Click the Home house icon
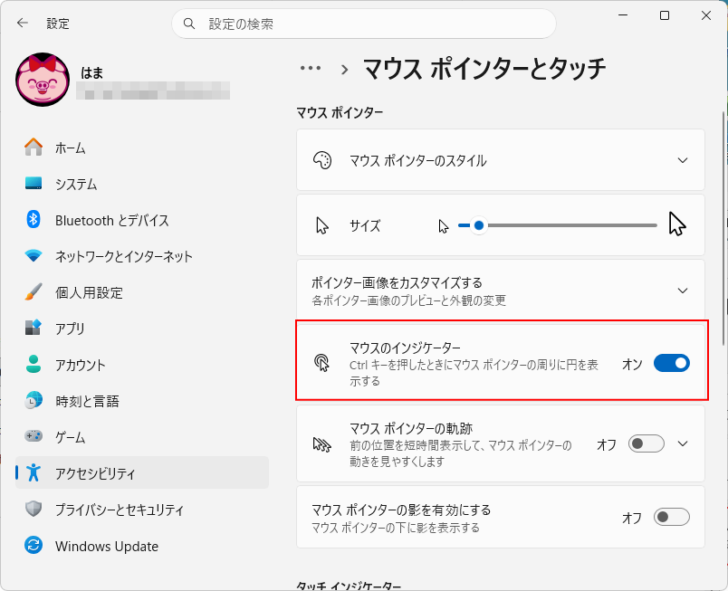The height and width of the screenshot is (591, 728). tap(33, 148)
